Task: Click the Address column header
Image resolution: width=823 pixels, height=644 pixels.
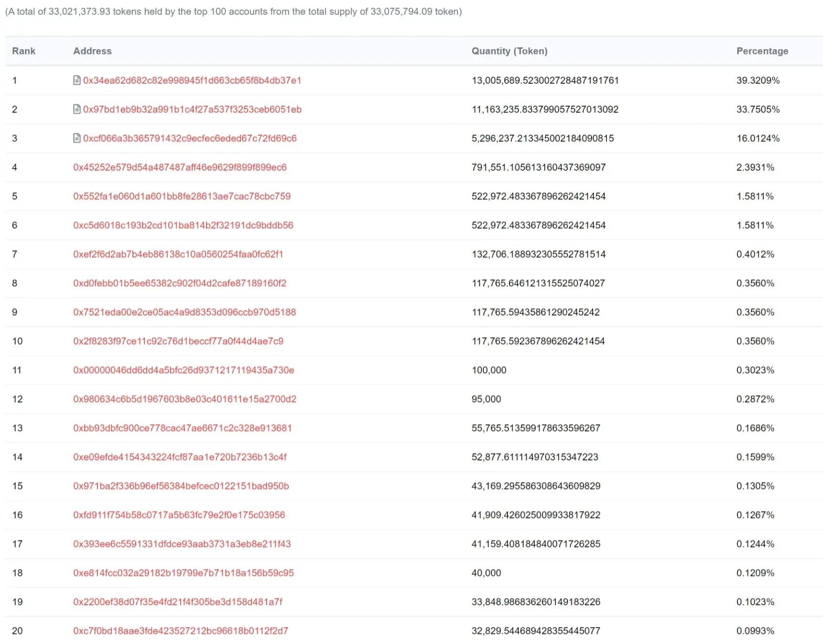Action: coord(92,51)
